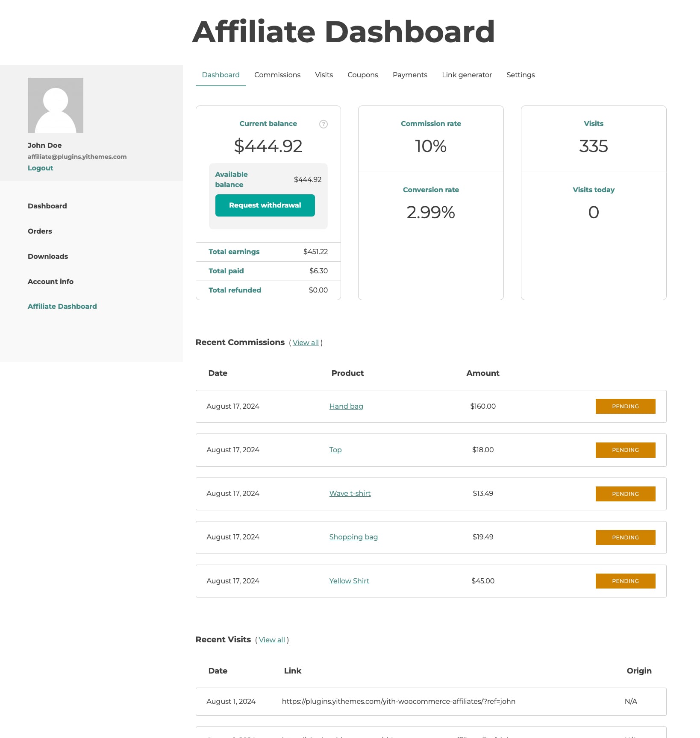The image size is (700, 738).
Task: Click the Logout link
Action: pyautogui.click(x=40, y=168)
